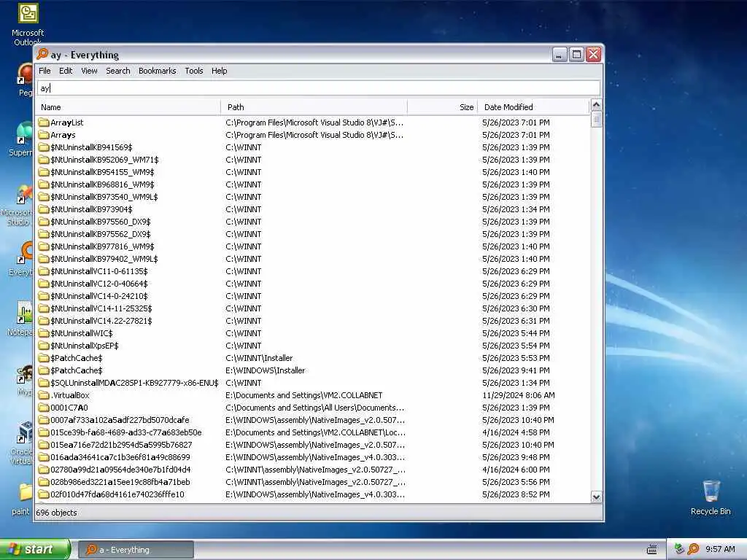This screenshot has width=747, height=560.
Task: Click the system clock showing 9:57 AM
Action: pyautogui.click(x=720, y=549)
